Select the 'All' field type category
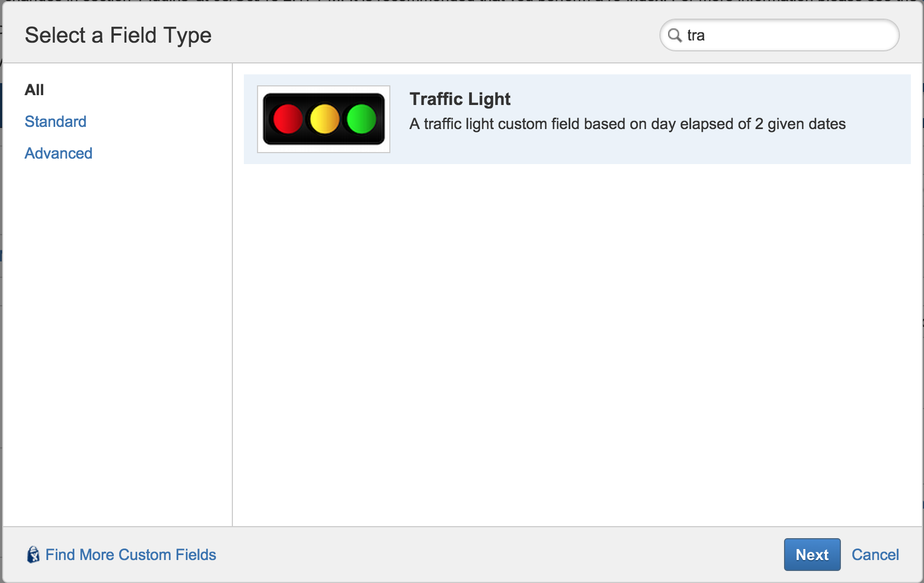The height and width of the screenshot is (583, 924). [x=34, y=90]
